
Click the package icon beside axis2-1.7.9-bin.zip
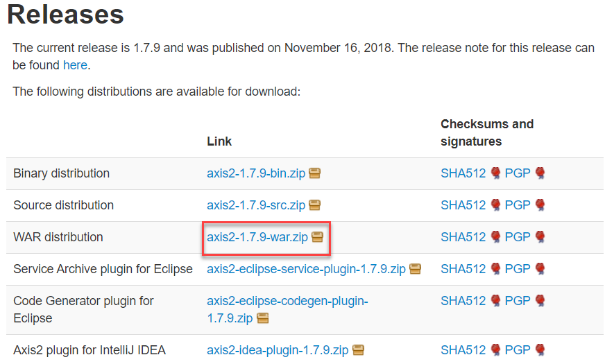tap(315, 173)
